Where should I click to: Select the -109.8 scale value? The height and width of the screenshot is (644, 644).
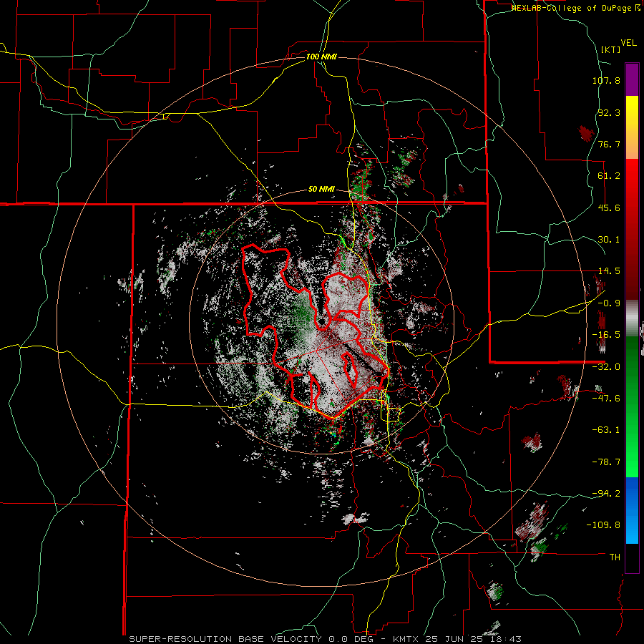click(603, 525)
